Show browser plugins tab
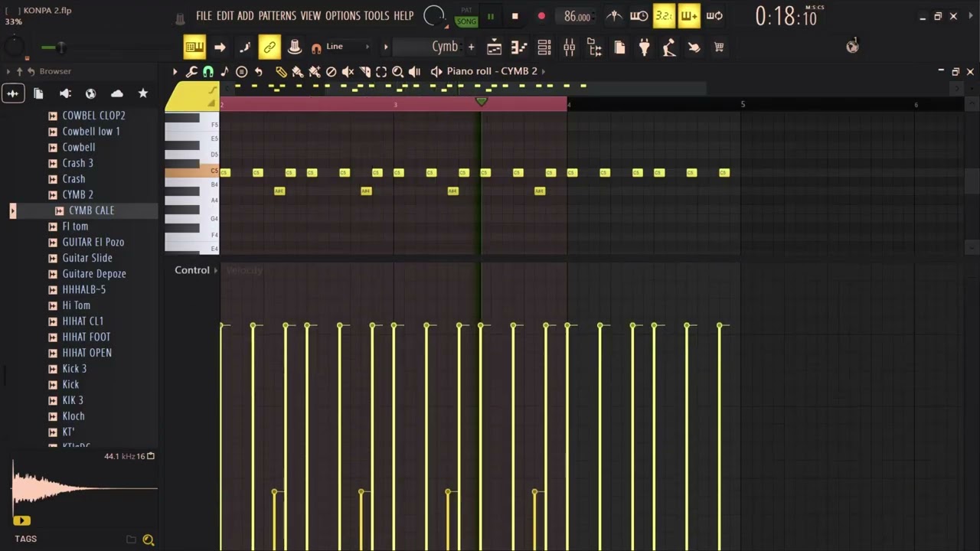The image size is (980, 551). coord(64,93)
